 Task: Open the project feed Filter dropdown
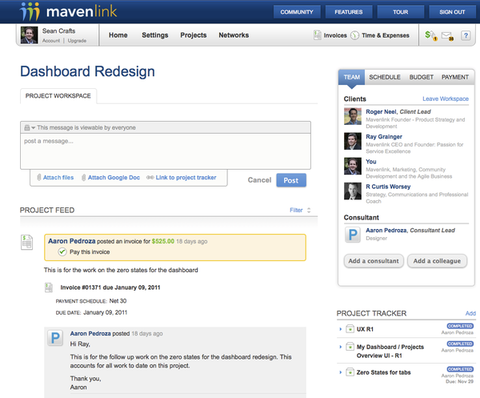pos(300,210)
